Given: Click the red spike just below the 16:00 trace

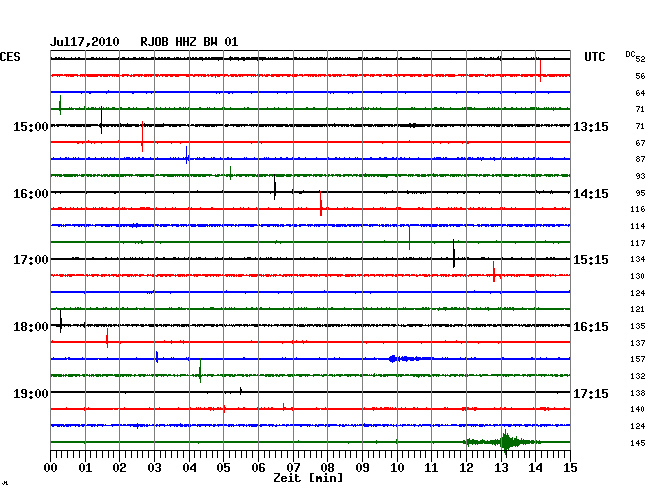Looking at the screenshot, I should [320, 203].
